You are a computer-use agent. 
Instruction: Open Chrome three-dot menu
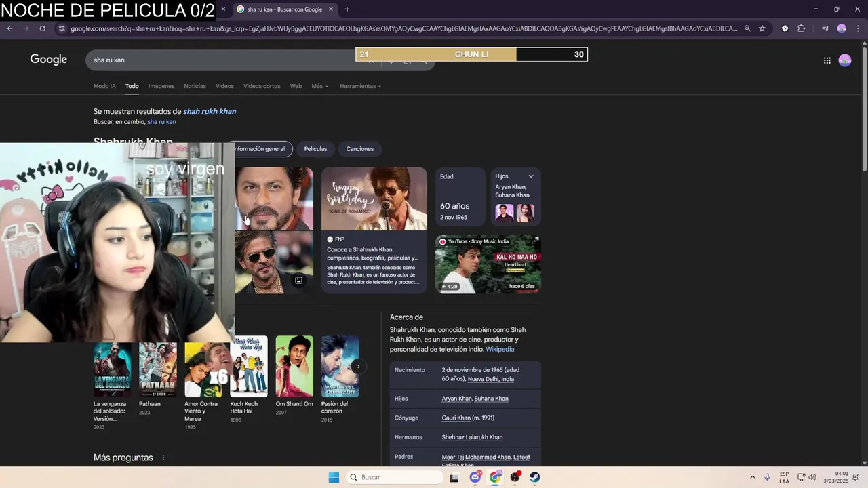858,28
